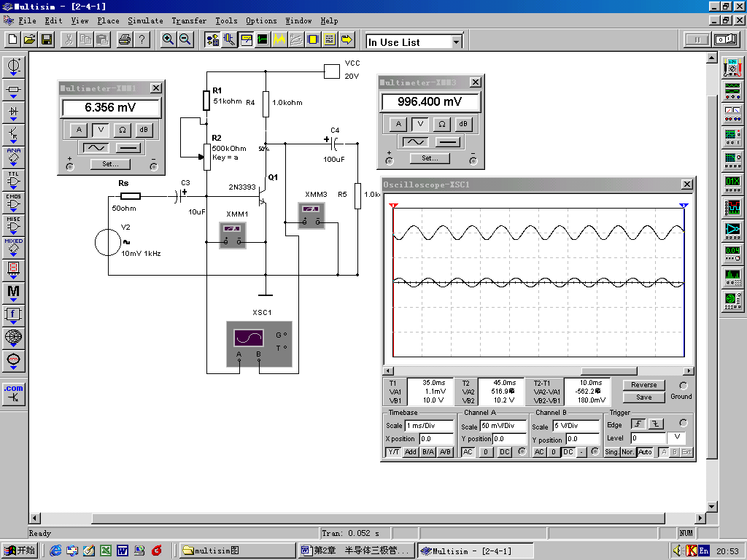
Task: Zoom out of the schematic
Action: [x=185, y=39]
